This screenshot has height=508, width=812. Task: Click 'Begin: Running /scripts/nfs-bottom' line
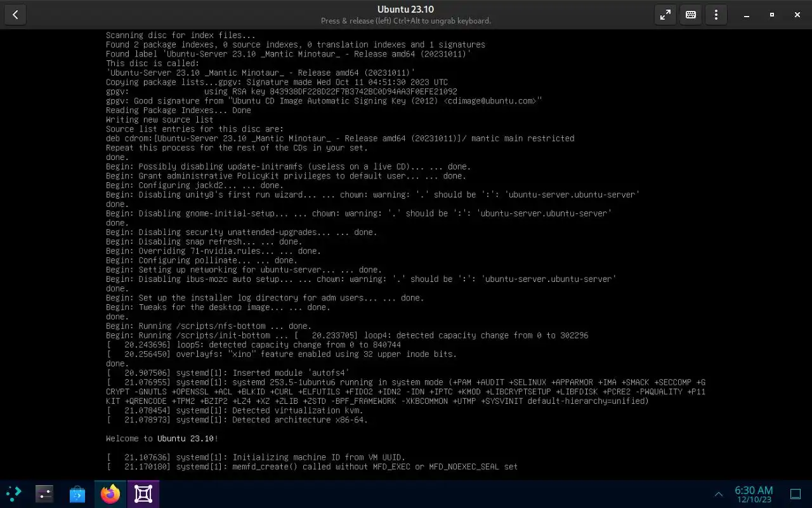[209, 326]
